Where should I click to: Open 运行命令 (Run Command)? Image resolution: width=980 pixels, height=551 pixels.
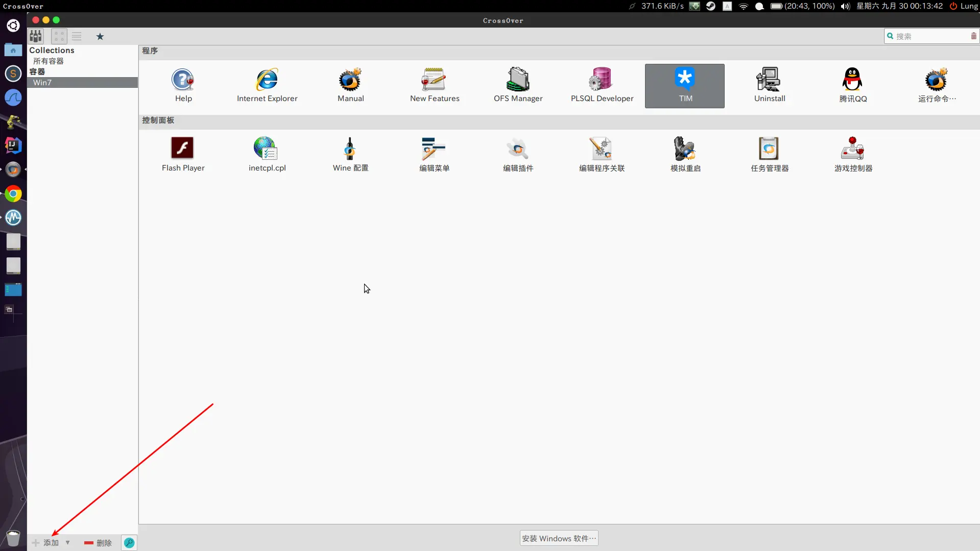[937, 85]
